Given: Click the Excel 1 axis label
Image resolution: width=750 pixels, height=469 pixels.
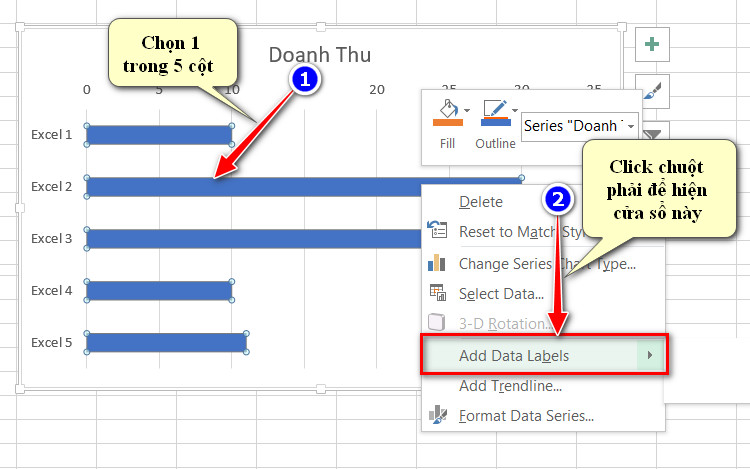Looking at the screenshot, I should point(52,135).
